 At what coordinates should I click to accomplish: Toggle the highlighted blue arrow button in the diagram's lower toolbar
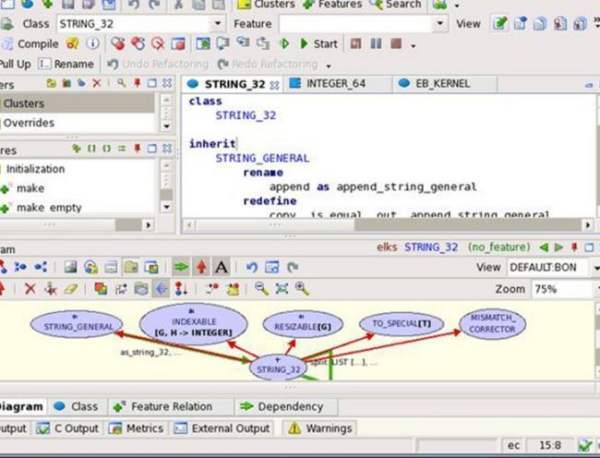coord(161,289)
